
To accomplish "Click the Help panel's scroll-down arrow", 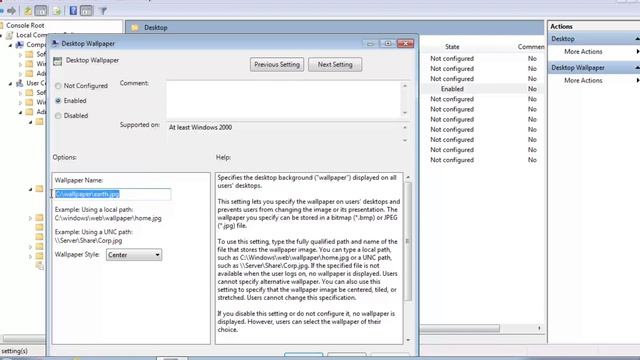I will 408,340.
